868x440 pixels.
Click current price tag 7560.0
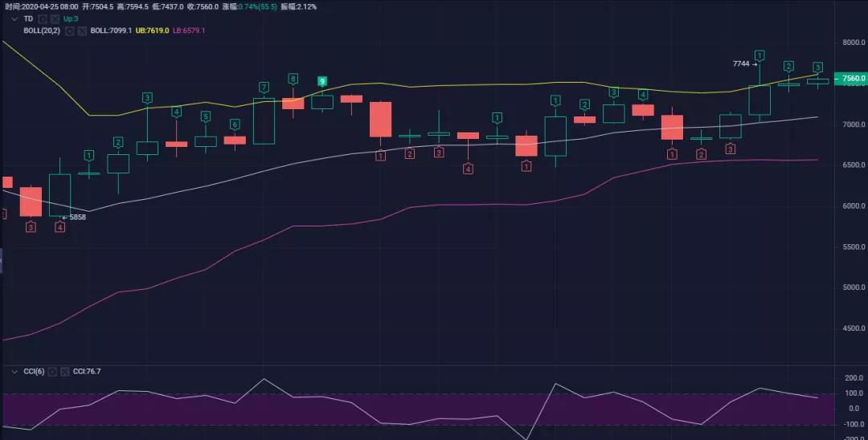[x=853, y=79]
